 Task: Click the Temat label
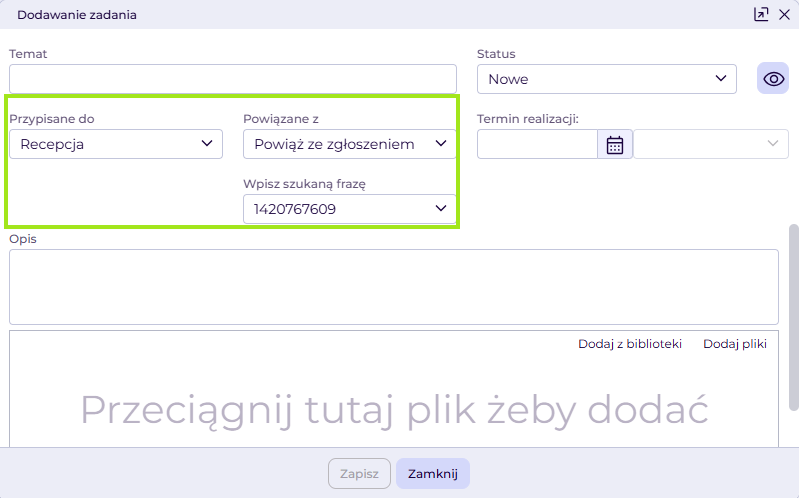click(x=28, y=54)
